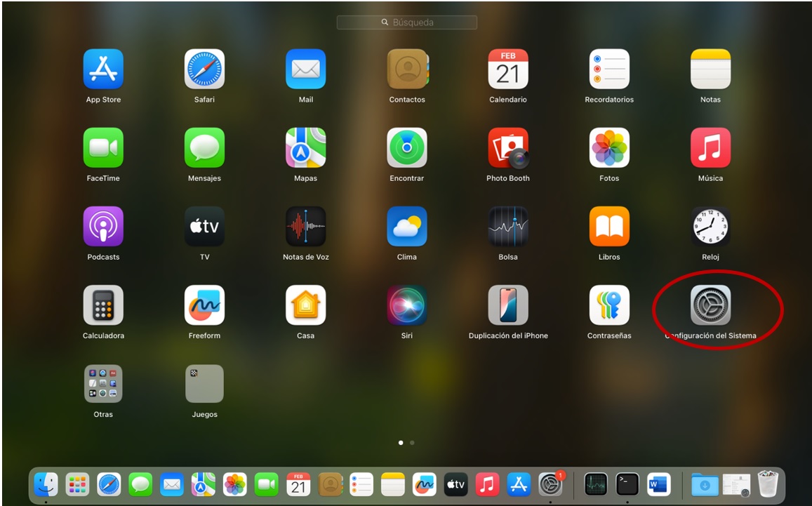Expand the Juegos folder
This screenshot has height=506, width=812.
204,384
